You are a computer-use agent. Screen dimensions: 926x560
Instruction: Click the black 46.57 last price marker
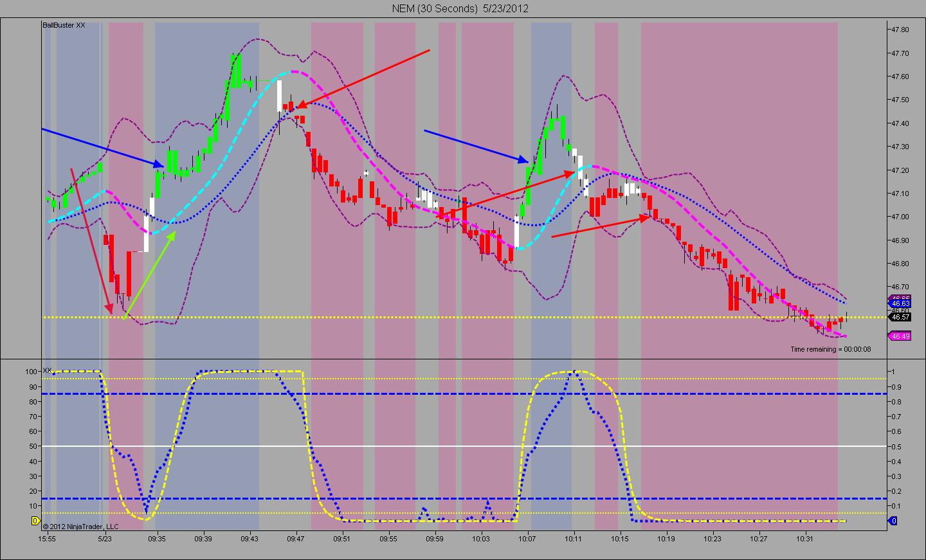900,317
